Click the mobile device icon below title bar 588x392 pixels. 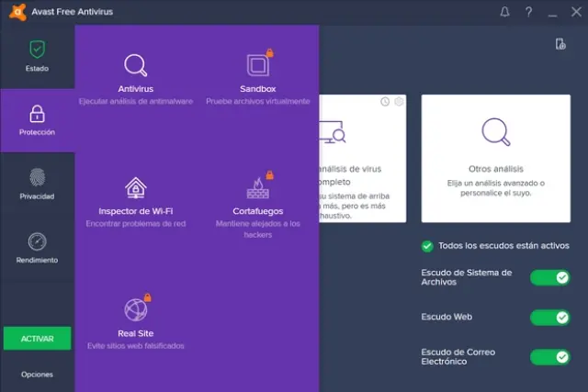[560, 44]
